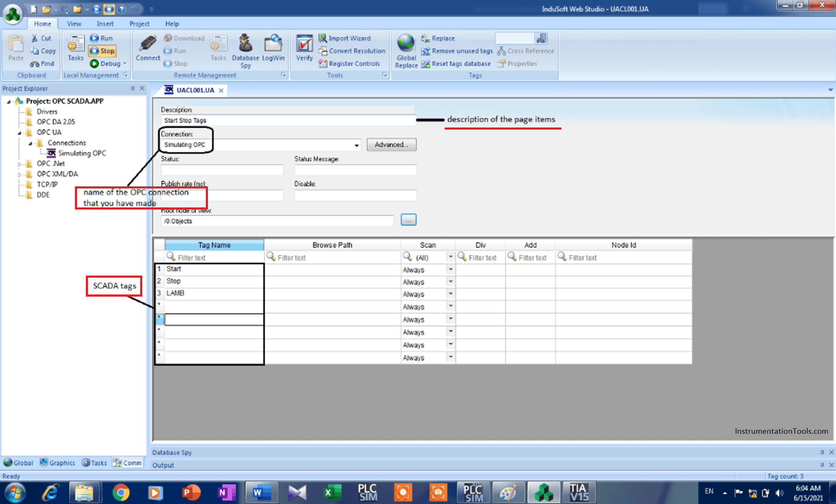Click the Advanced... button
The height and width of the screenshot is (504, 836).
pyautogui.click(x=391, y=145)
